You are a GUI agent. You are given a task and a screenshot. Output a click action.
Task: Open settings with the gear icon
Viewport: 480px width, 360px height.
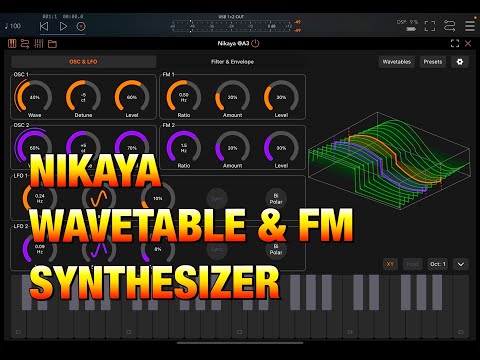(x=460, y=62)
